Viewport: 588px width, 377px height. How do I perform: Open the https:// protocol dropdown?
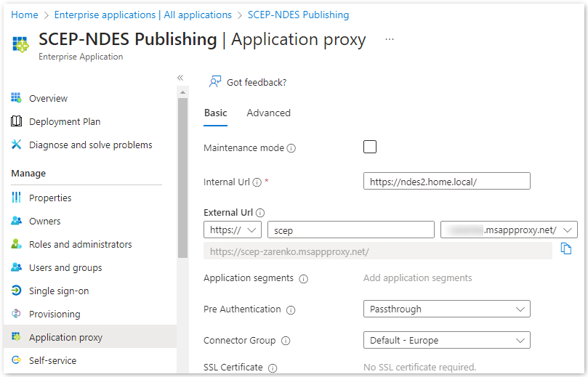233,230
